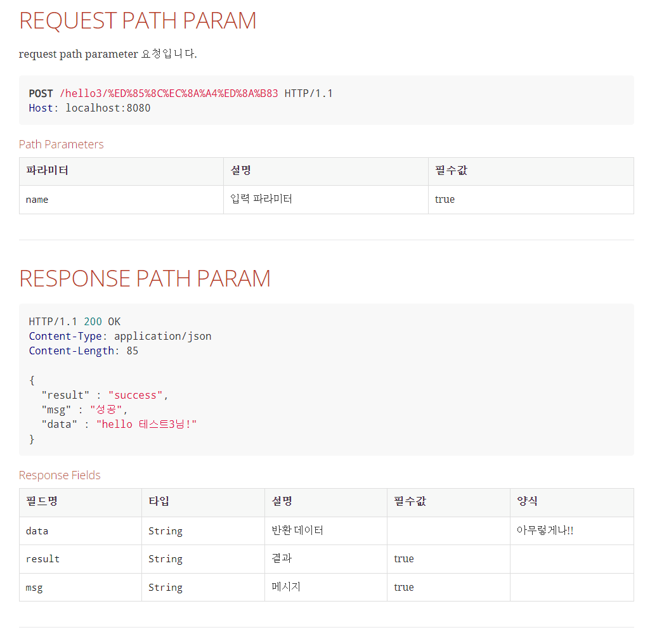The height and width of the screenshot is (644, 657).
Task: Click the POST method keyword
Action: click(41, 93)
